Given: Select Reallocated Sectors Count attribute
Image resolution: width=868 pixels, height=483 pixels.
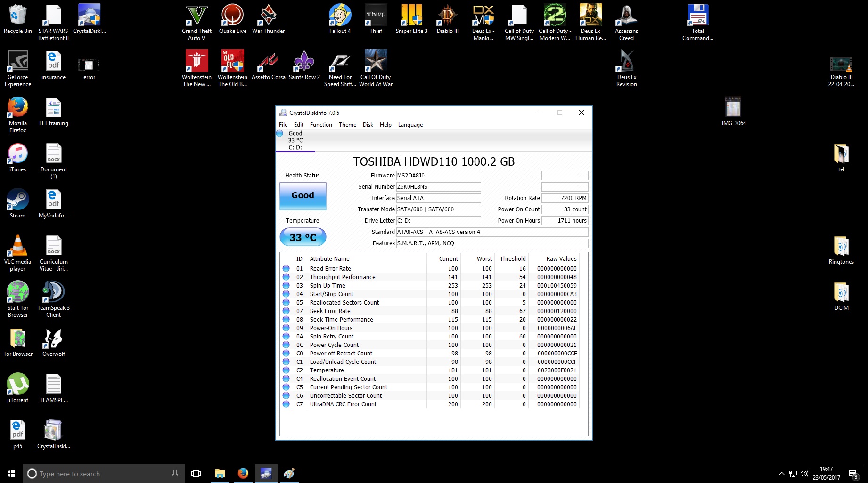Looking at the screenshot, I should tap(431, 303).
